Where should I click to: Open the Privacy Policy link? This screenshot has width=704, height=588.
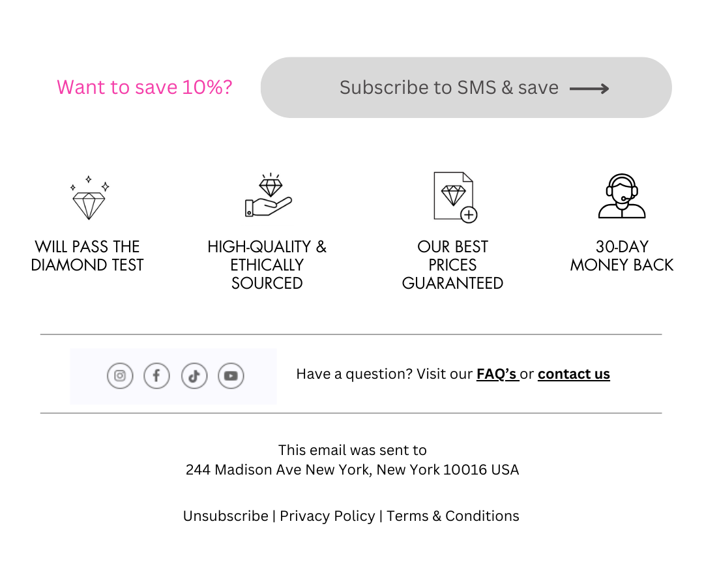327,516
